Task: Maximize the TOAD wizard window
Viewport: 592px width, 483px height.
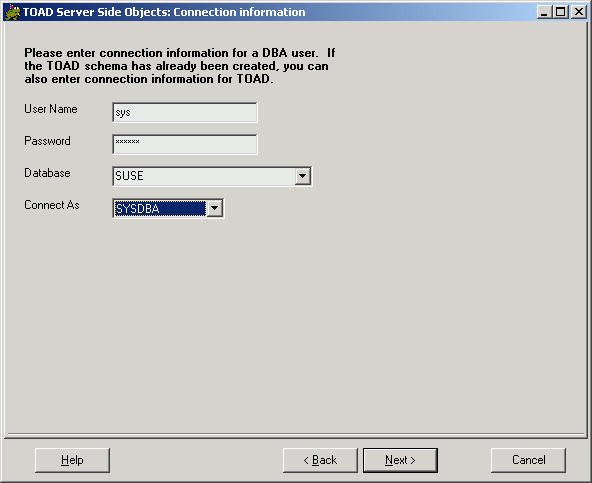Action: [x=561, y=12]
